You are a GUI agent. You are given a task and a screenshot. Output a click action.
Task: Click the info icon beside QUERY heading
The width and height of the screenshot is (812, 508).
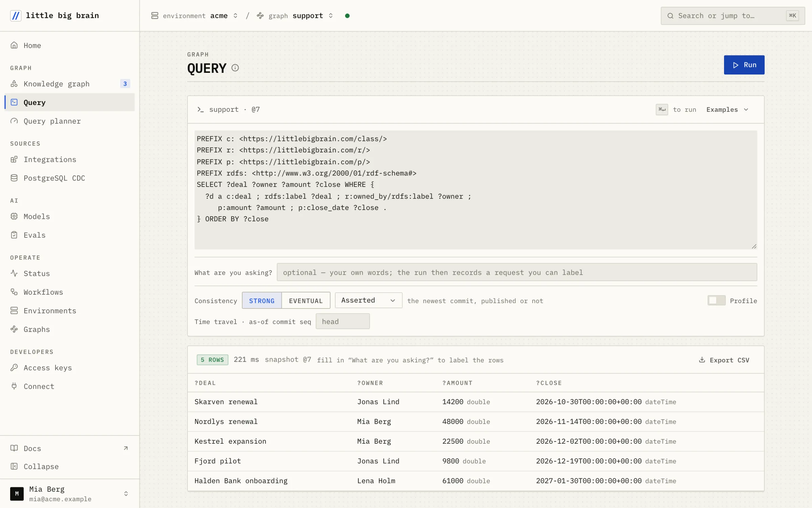[x=235, y=68]
